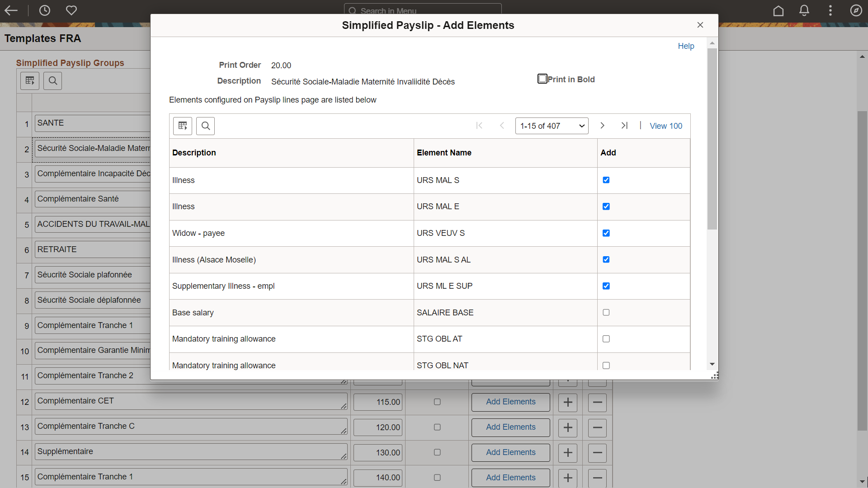Viewport: 868px width, 488px height.
Task: Click Add Elements button for row 13
Action: [510, 427]
